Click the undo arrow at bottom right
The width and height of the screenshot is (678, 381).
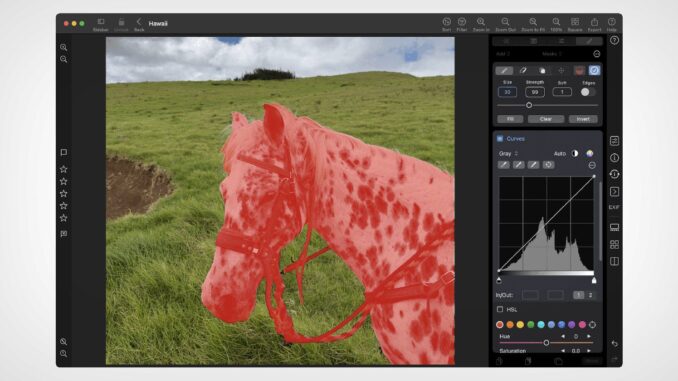point(614,344)
